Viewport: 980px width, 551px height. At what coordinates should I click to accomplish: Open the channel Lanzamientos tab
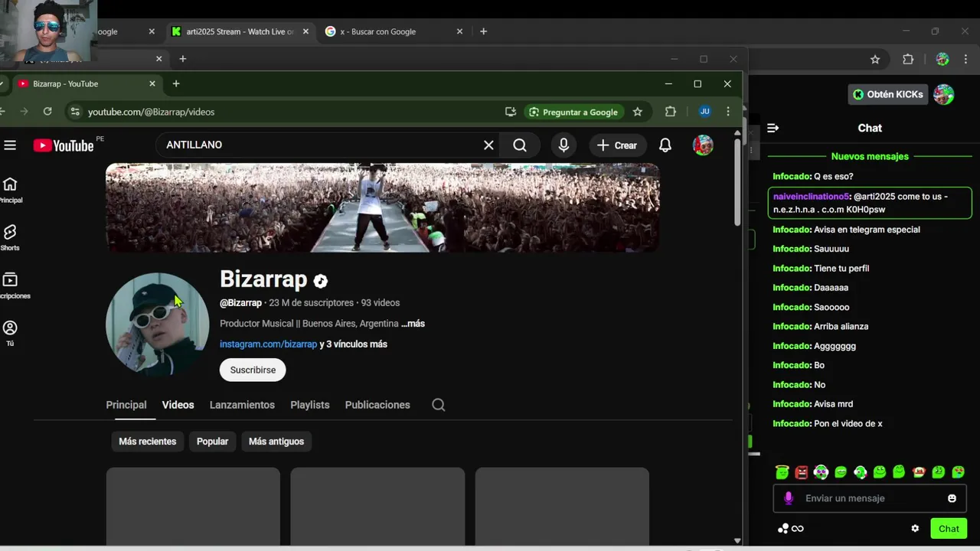pos(242,405)
